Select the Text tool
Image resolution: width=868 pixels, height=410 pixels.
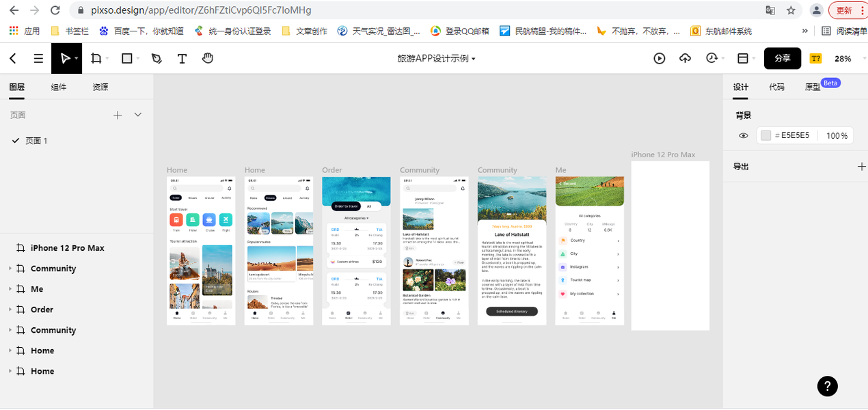(x=182, y=59)
